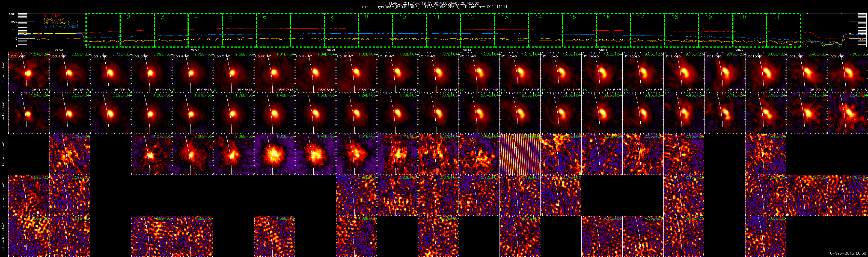Open the 12.0-25.0 keV image under 05:03:48
The height and width of the screenshot is (257, 868).
point(152,154)
